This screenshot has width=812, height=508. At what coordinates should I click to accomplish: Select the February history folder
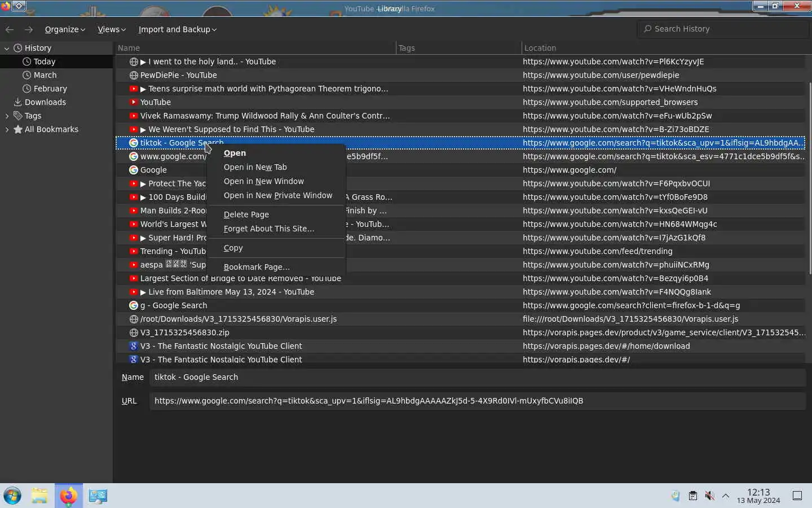(x=56, y=89)
